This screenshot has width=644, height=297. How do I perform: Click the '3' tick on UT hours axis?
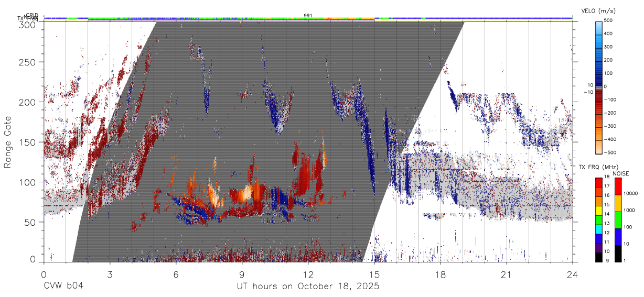[x=110, y=274]
